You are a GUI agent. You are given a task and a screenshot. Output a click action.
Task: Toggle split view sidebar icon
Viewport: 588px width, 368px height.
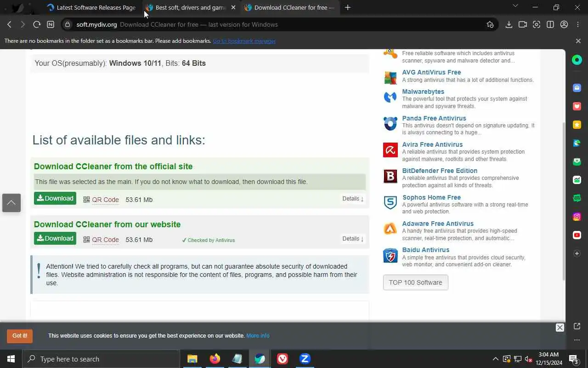coord(550,24)
